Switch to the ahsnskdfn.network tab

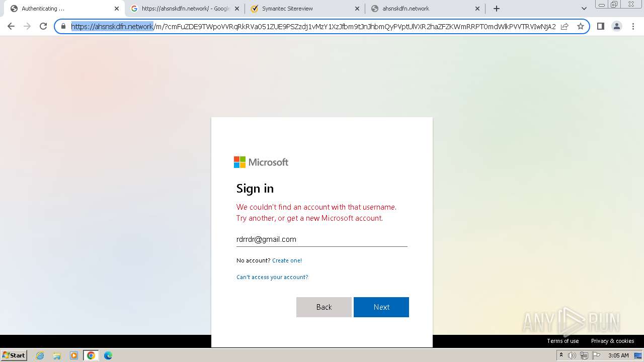(x=425, y=9)
